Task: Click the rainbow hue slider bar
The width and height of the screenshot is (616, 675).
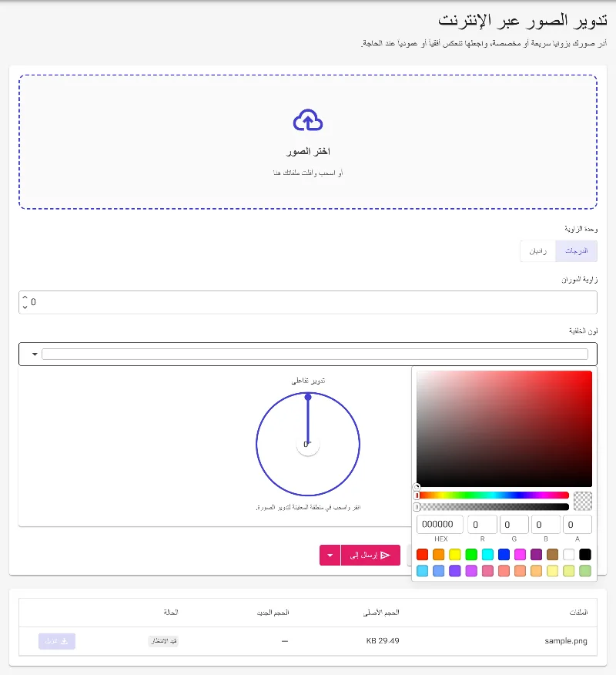Action: 493,495
